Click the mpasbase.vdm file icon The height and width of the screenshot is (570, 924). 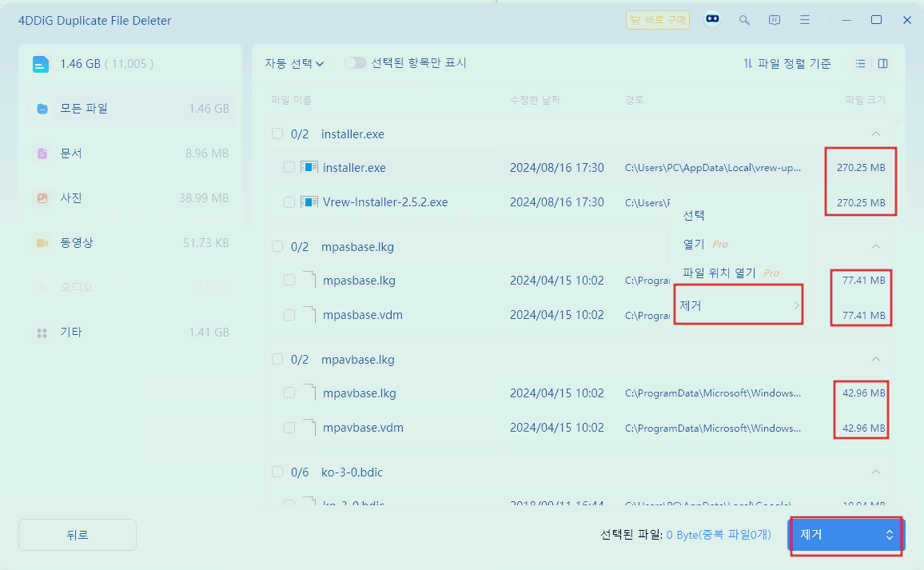(x=310, y=313)
